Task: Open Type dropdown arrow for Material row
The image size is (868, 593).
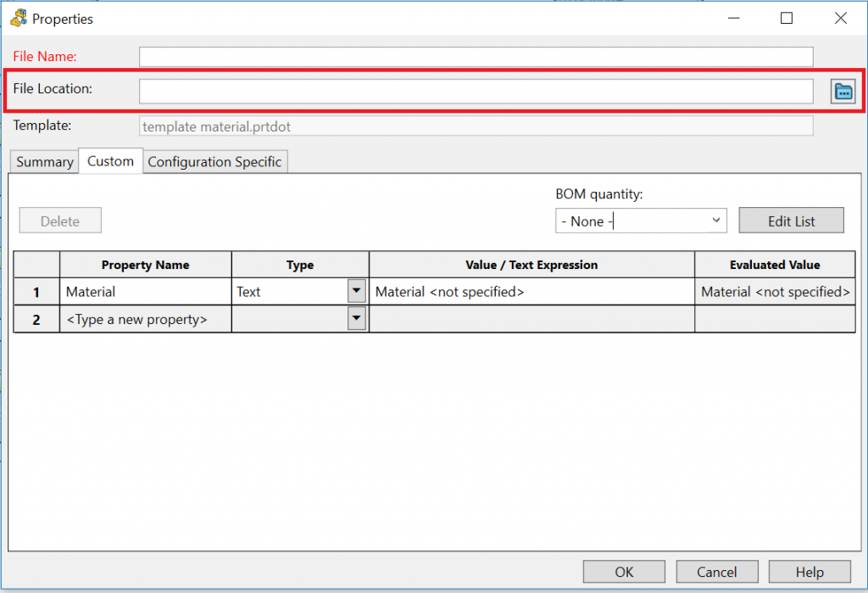Action: [357, 292]
